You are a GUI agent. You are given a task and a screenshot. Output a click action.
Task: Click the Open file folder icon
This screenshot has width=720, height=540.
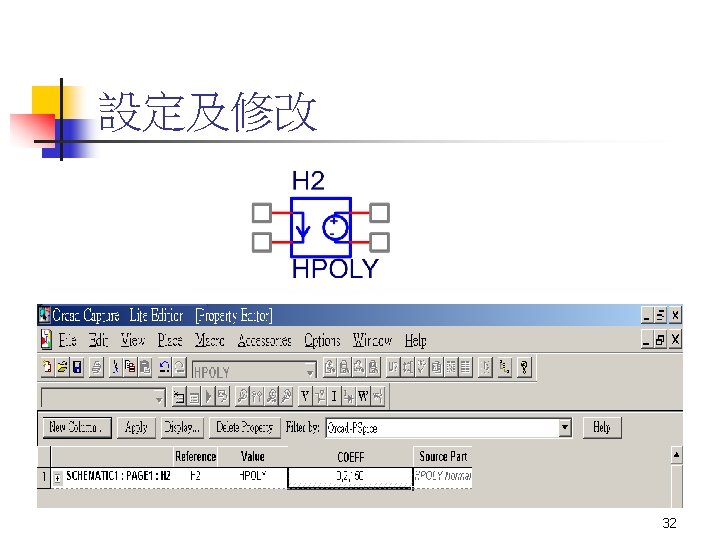click(x=62, y=367)
